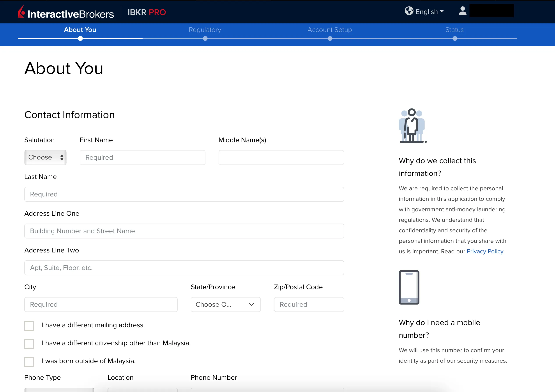Click the Location label

120,377
